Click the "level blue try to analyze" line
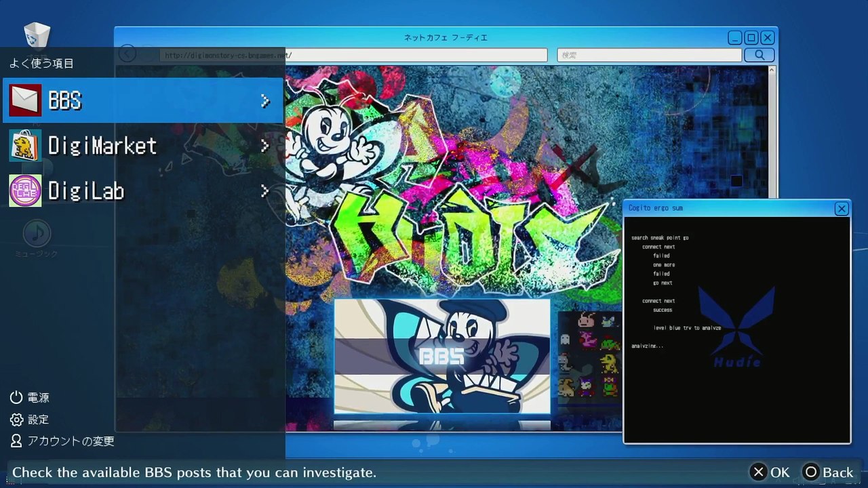This screenshot has width=868, height=488. point(687,328)
